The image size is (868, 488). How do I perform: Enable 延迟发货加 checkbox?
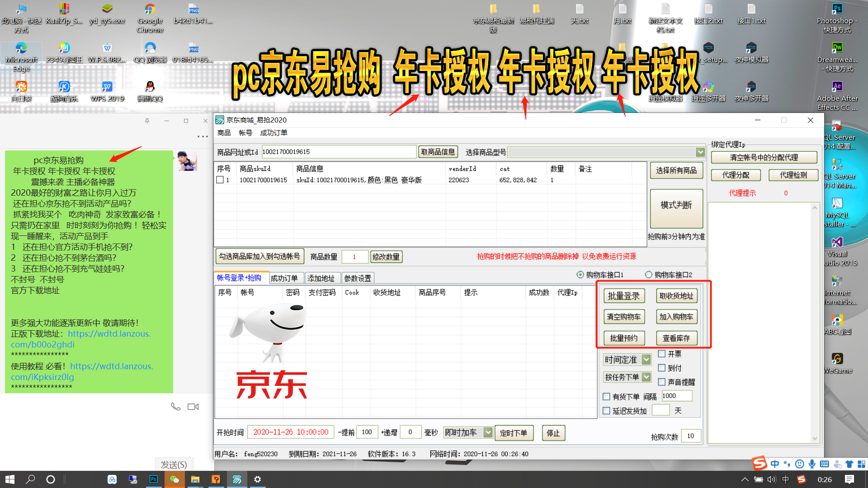(607, 411)
